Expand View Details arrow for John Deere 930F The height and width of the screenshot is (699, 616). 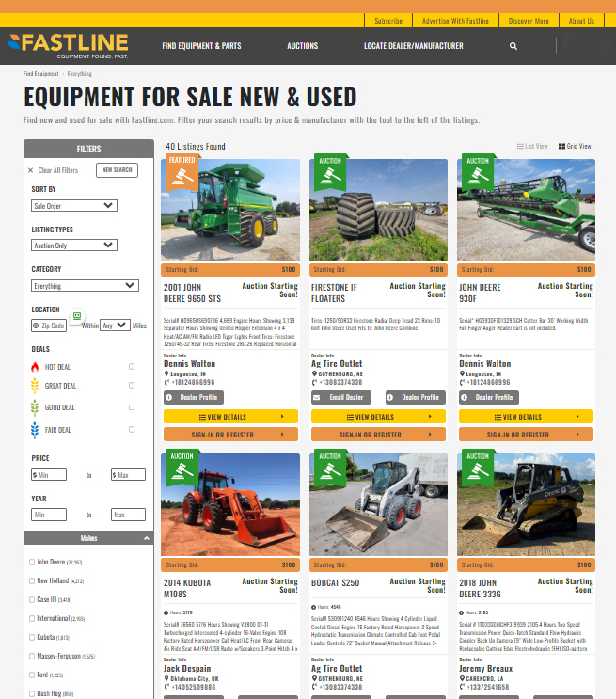coord(577,417)
